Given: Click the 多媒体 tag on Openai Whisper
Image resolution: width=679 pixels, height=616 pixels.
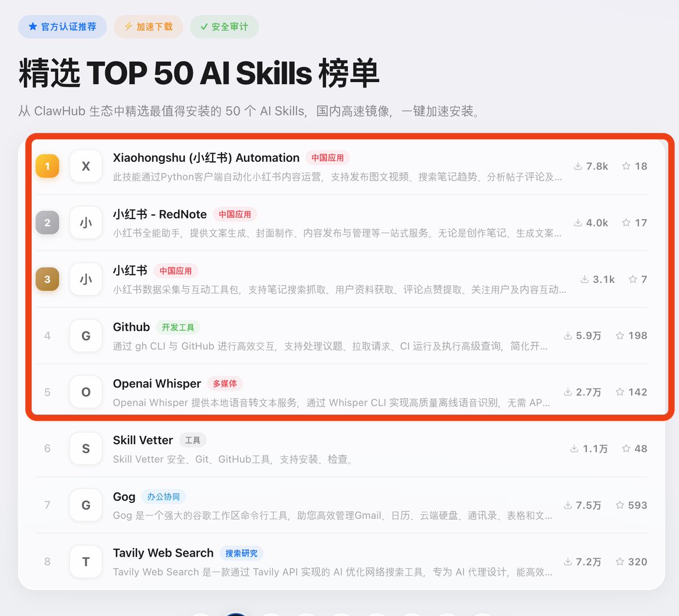Looking at the screenshot, I should click(x=225, y=384).
